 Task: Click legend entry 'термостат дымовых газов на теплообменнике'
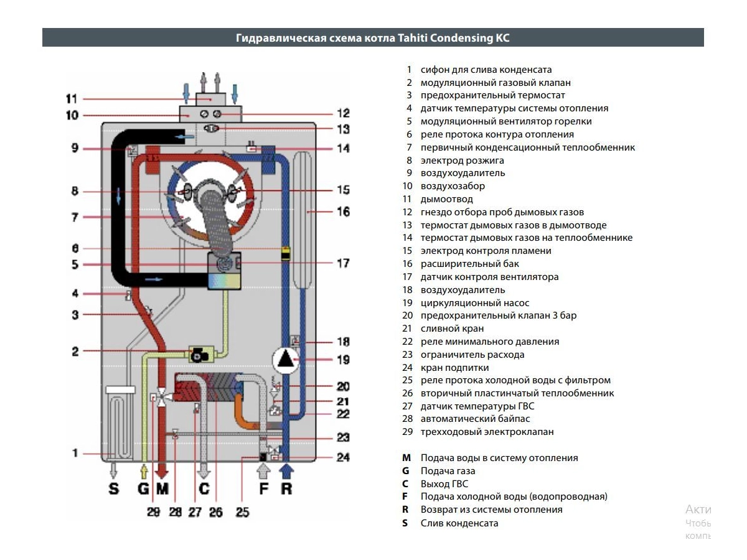click(527, 238)
